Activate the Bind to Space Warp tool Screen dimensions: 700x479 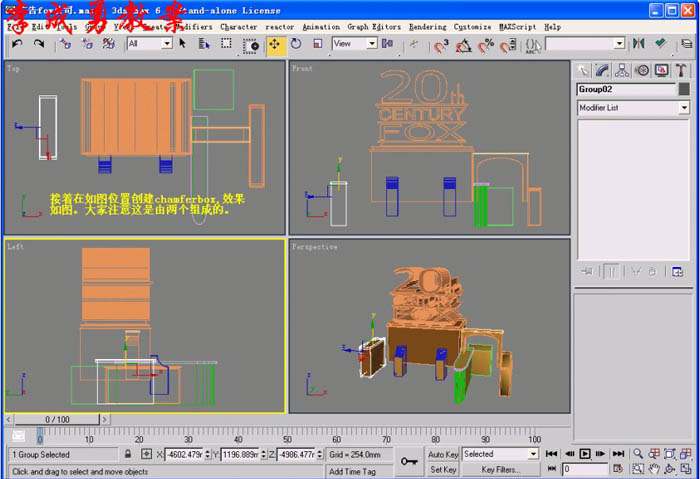[108, 44]
